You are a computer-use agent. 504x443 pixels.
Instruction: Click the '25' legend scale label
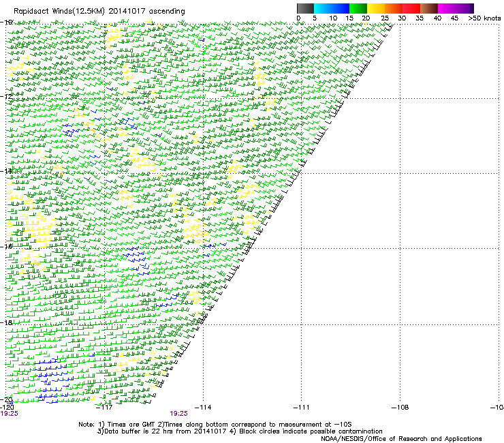(384, 18)
